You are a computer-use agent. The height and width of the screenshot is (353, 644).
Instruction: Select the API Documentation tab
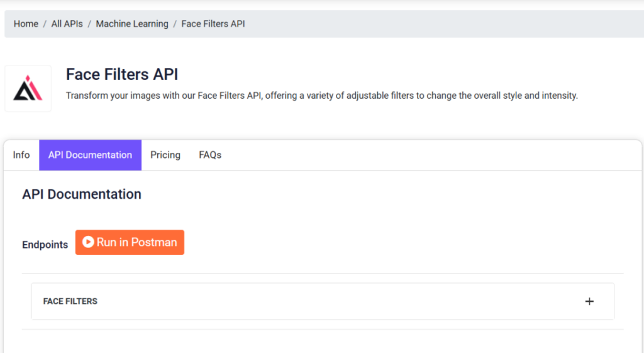coord(91,155)
